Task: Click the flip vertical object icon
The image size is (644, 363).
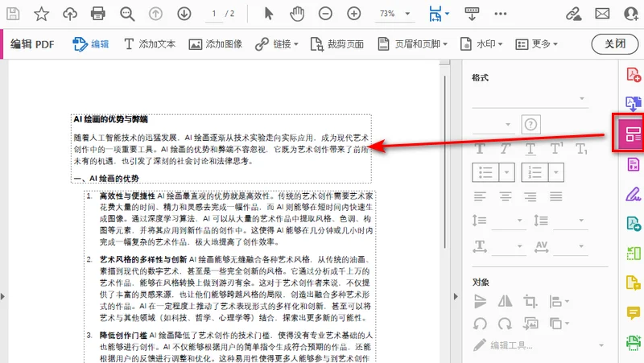Action: (480, 302)
